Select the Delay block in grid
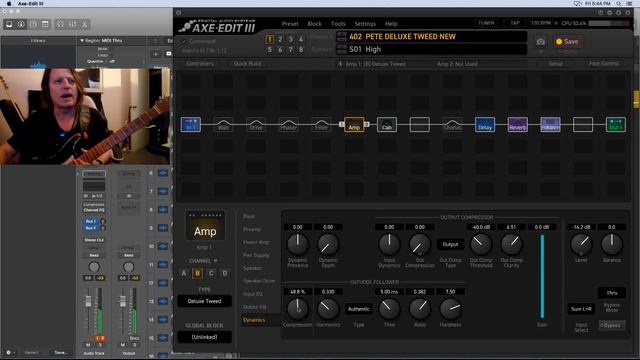Screen dimensions: 640x360 pos(485,124)
